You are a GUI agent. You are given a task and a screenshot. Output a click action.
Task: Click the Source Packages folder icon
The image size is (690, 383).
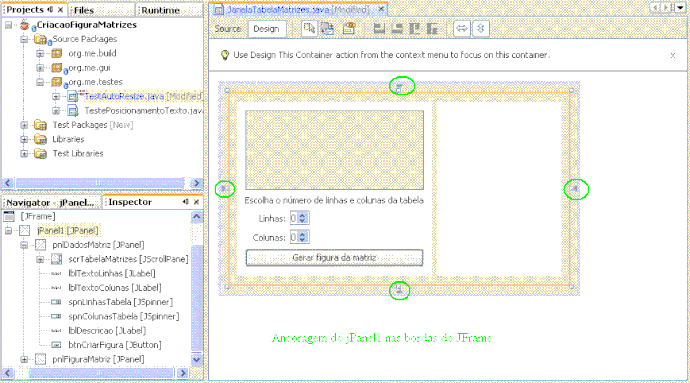click(x=40, y=40)
